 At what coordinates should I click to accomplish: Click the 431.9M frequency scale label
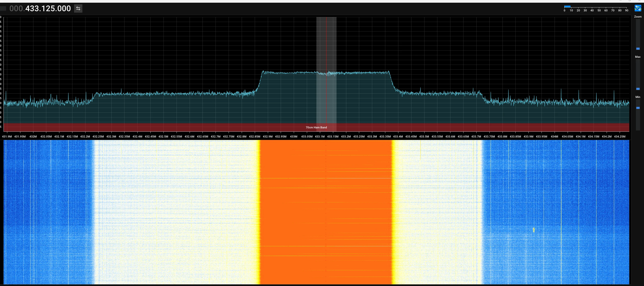[x=7, y=136]
